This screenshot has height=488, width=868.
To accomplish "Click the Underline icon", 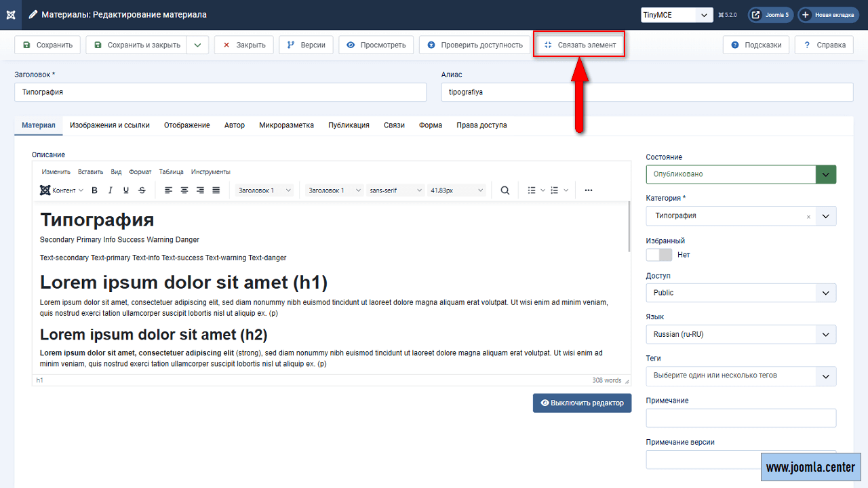I will (x=126, y=190).
